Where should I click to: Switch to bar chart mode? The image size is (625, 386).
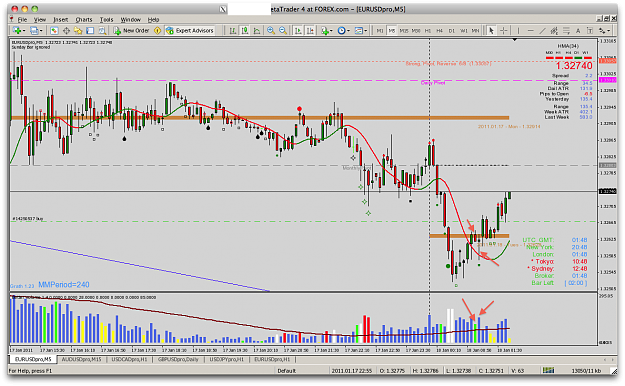[233, 31]
